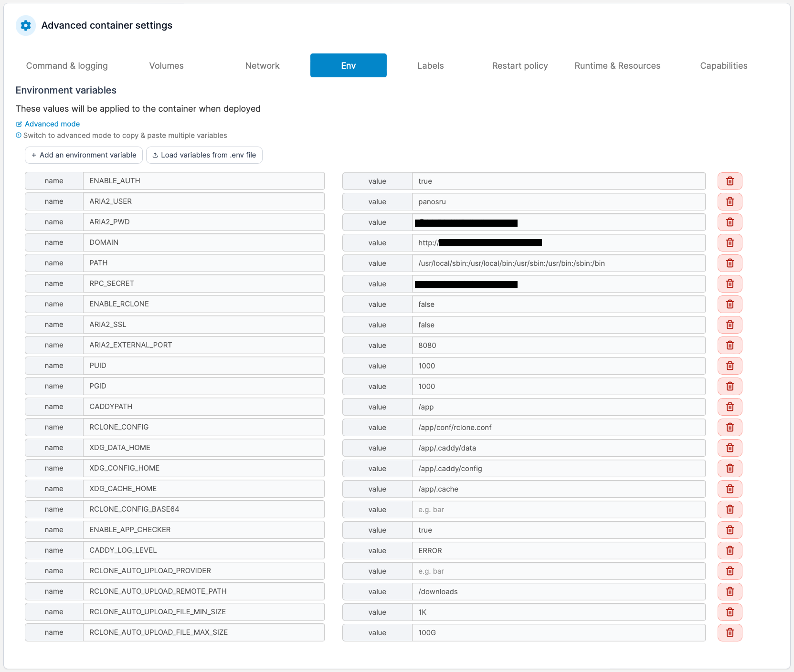Open the Capabilities tab
The width and height of the screenshot is (794, 672).
point(723,65)
